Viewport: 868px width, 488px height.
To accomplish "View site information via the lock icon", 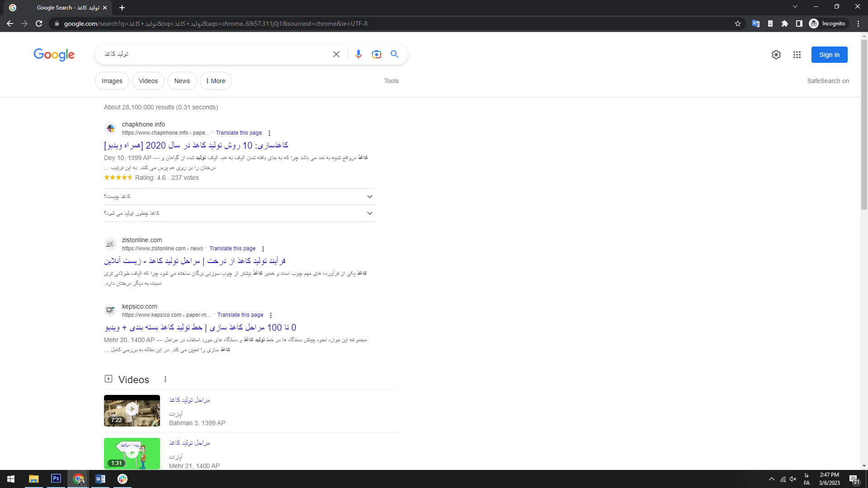I will click(57, 23).
